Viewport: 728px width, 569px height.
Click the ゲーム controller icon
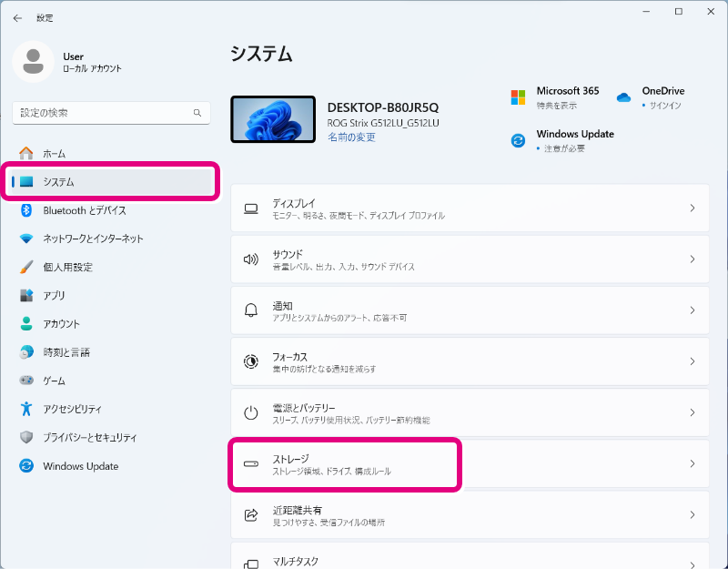(x=26, y=381)
